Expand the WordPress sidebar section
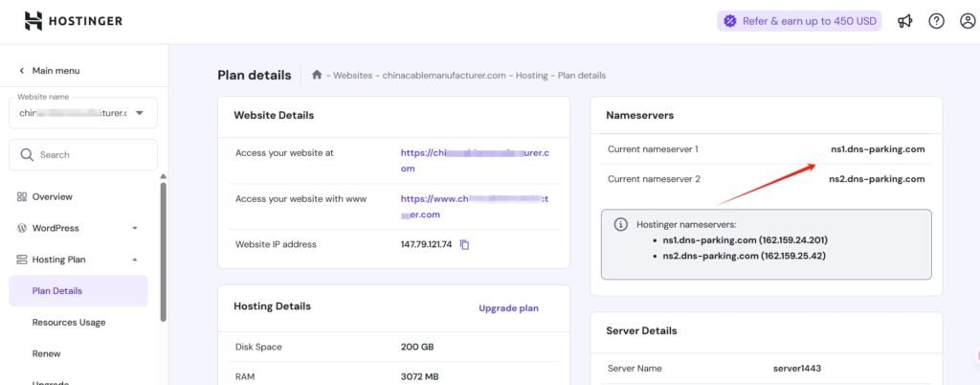This screenshot has width=980, height=385. pyautogui.click(x=134, y=228)
